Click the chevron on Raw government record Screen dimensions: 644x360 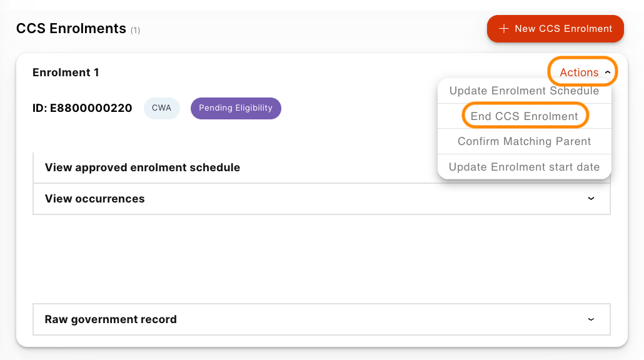pos(591,319)
